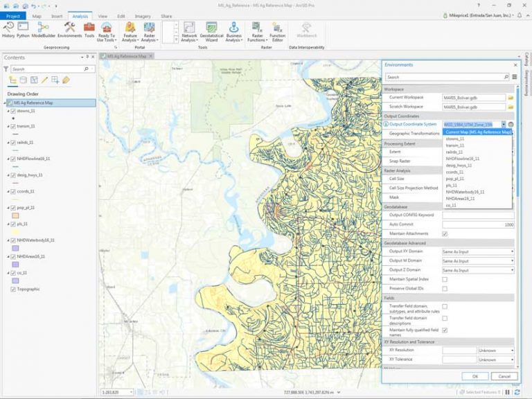Open the Ready To Use Tools dropdown
This screenshot has width=532, height=399.
point(107,32)
